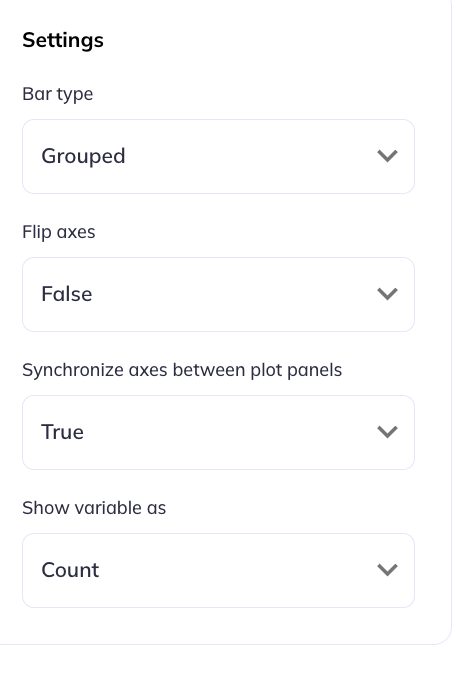Select the False value text
This screenshot has width=468, height=688.
pos(67,294)
